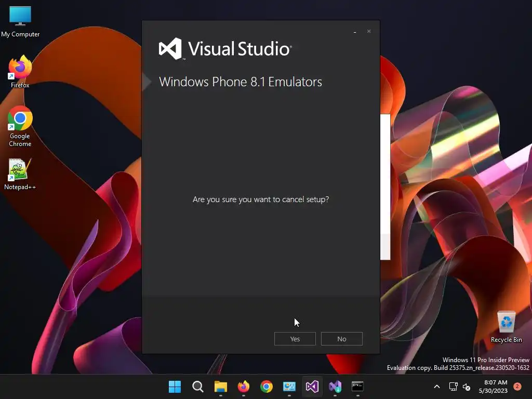The width and height of the screenshot is (532, 399).
Task: Switch to the Command Prompt taskbar icon
Action: (357, 387)
